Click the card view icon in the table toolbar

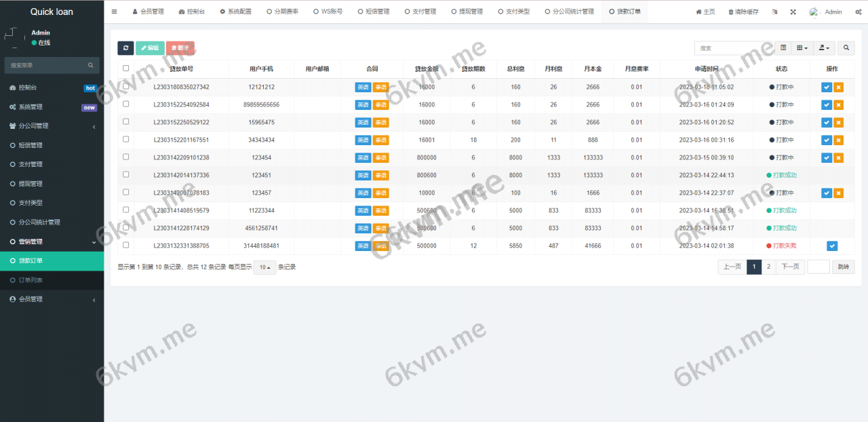click(782, 47)
